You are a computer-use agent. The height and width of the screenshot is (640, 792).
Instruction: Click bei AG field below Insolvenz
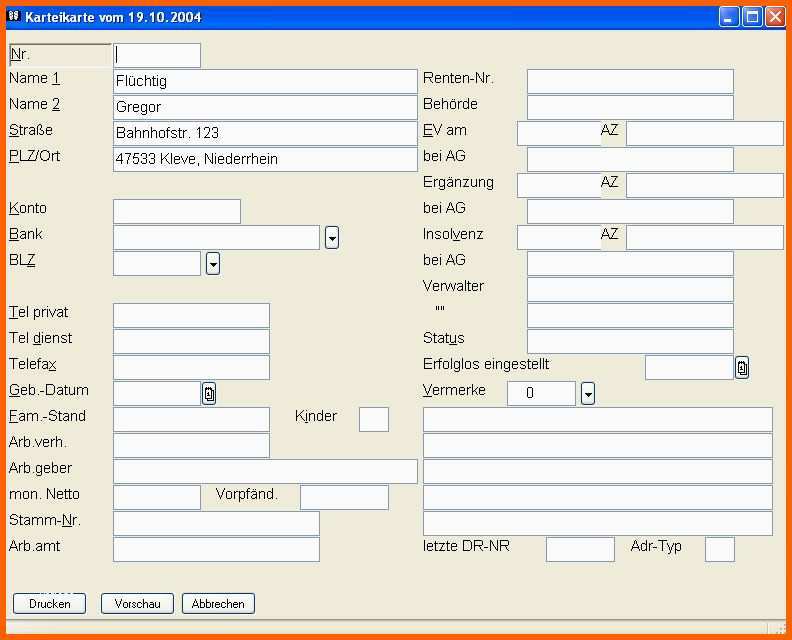click(x=630, y=264)
